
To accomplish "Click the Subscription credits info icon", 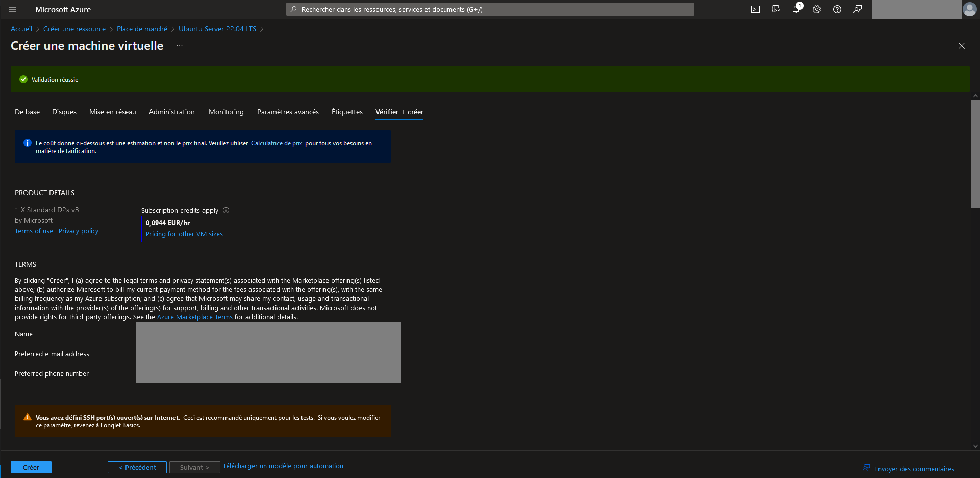I will click(x=226, y=210).
